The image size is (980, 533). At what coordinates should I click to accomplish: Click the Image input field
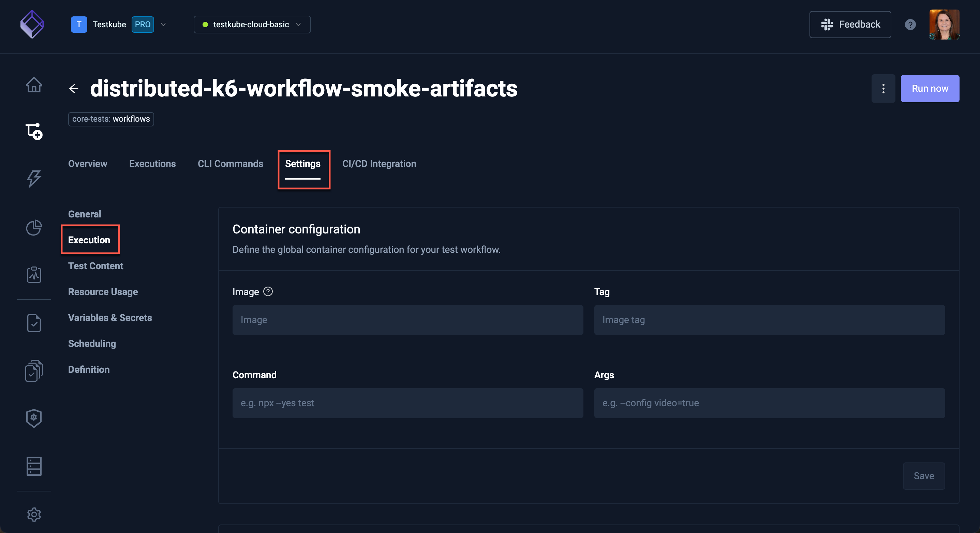(x=407, y=319)
